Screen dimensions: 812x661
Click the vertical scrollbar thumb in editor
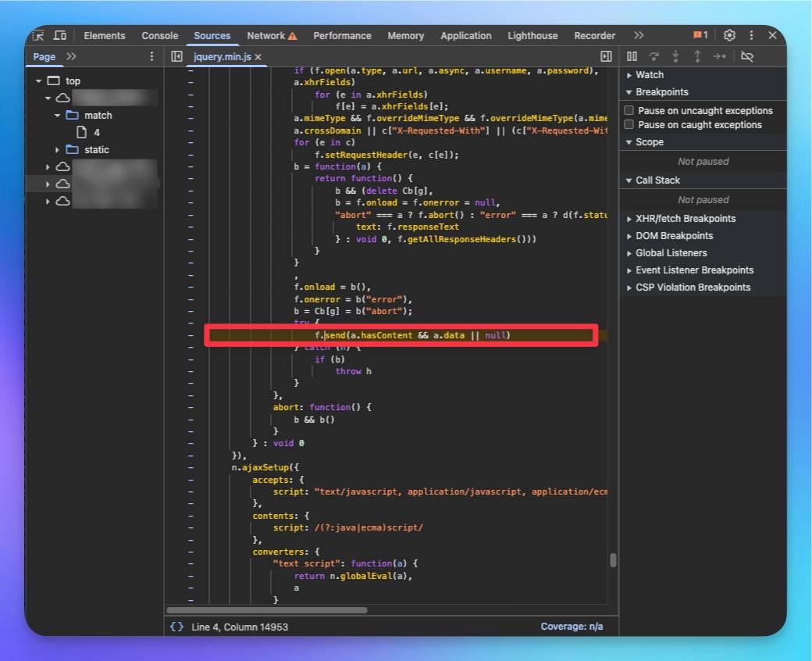[613, 560]
